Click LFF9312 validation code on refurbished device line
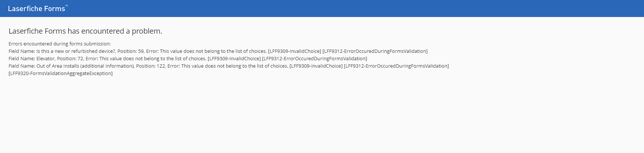This screenshot has width=644, height=153. (x=375, y=51)
